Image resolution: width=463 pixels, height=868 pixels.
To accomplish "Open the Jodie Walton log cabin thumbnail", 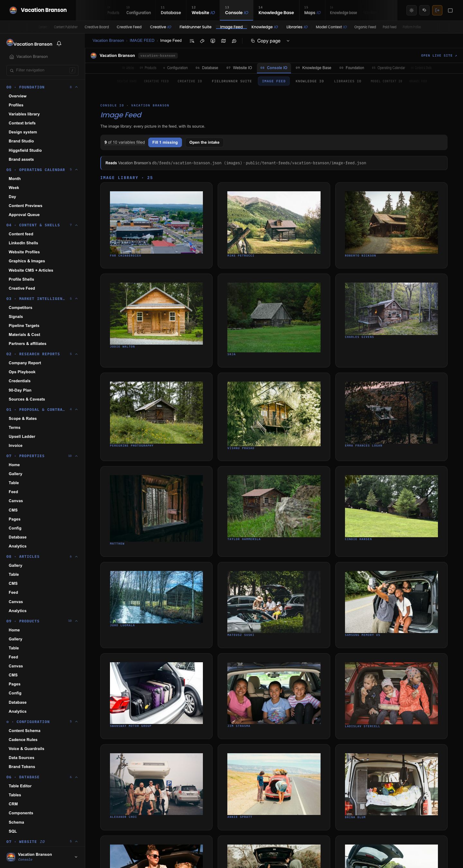I will pos(156,313).
